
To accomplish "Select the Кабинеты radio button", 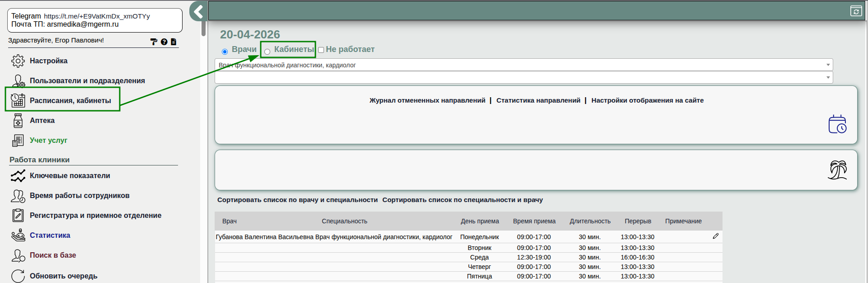I will pos(267,52).
